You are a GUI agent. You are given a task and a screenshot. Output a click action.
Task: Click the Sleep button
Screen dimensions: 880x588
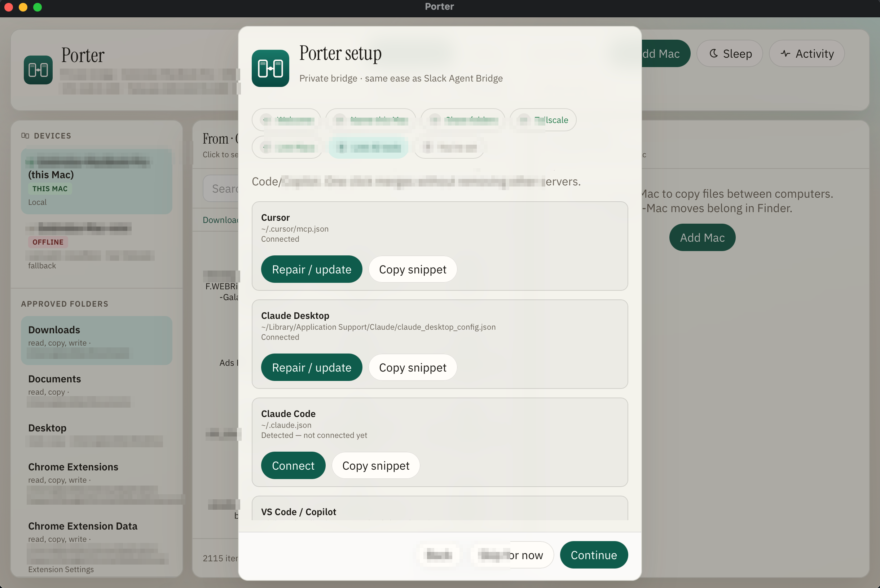(x=729, y=54)
